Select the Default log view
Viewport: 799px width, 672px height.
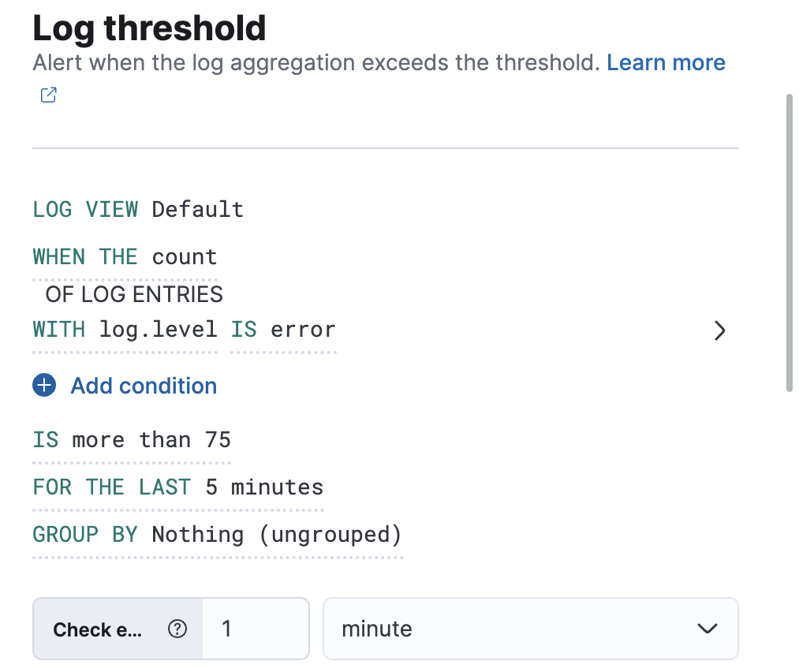[197, 210]
